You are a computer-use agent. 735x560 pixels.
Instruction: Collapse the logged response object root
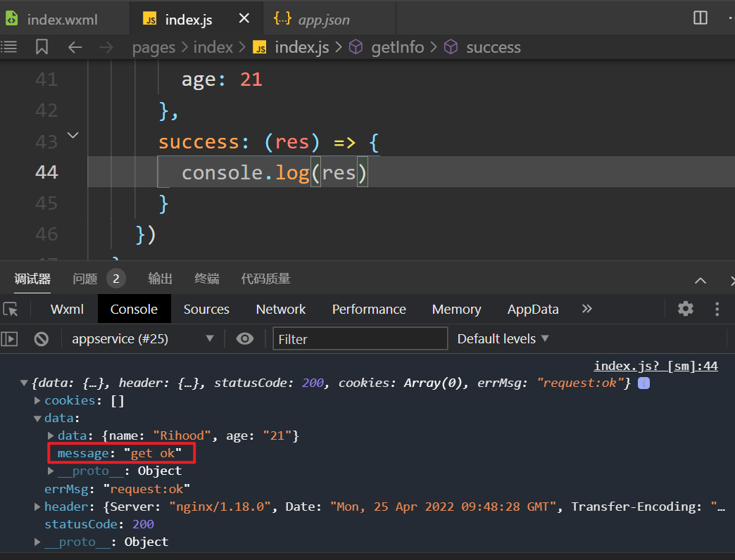(24, 383)
